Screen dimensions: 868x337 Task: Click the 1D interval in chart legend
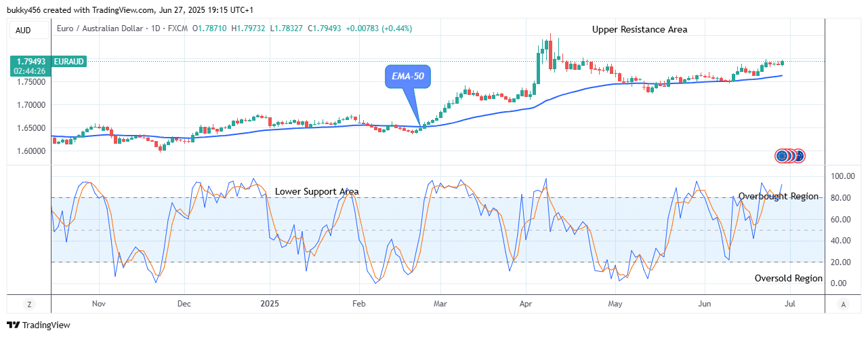coord(157,28)
